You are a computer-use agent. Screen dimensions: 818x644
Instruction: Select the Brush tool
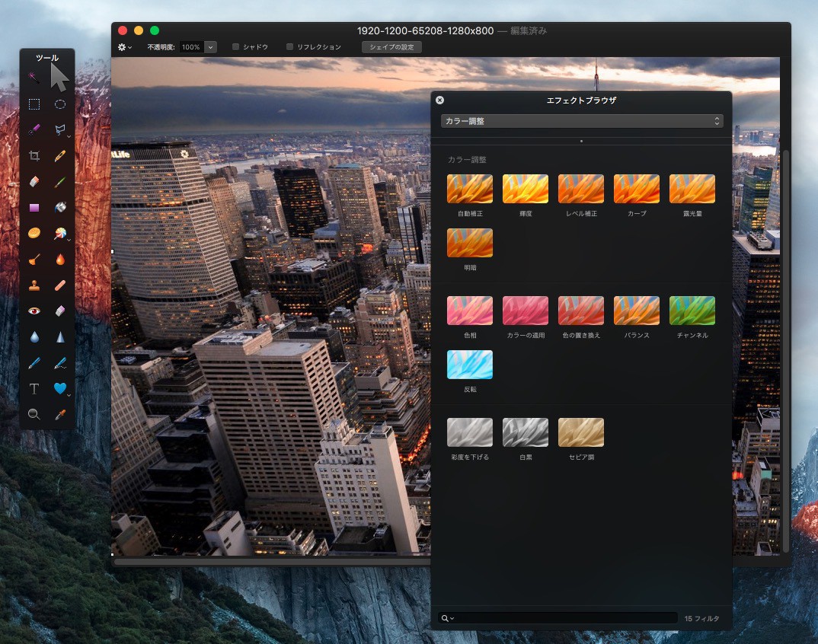pyautogui.click(x=60, y=181)
